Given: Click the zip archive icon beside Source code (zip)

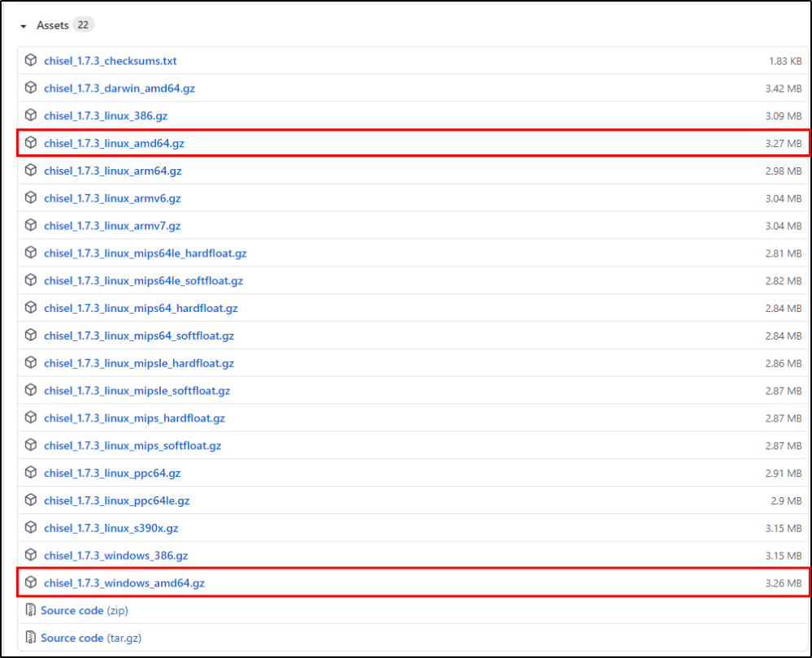Looking at the screenshot, I should (31, 610).
